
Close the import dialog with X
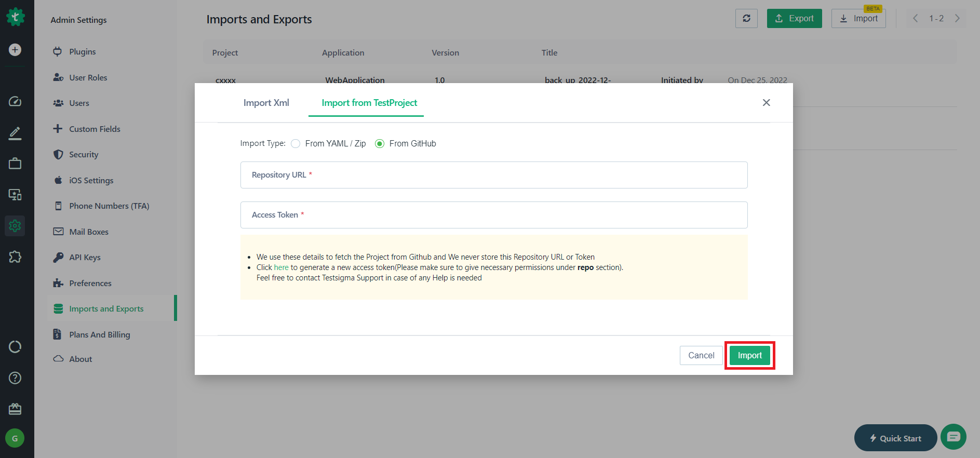[x=766, y=103]
